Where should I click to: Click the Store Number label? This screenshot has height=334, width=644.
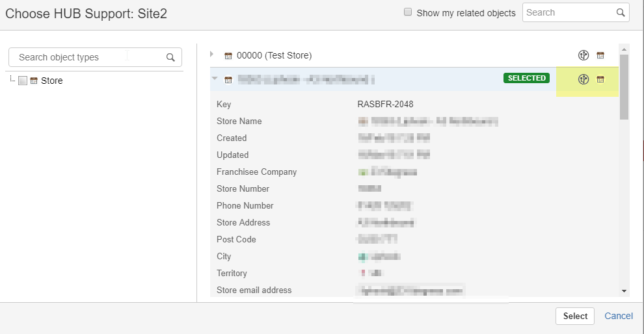(243, 188)
